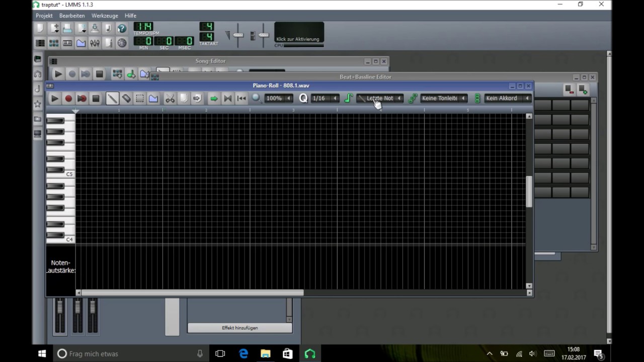Create a new project from the main toolbar
This screenshot has width=644, height=362.
point(40,28)
